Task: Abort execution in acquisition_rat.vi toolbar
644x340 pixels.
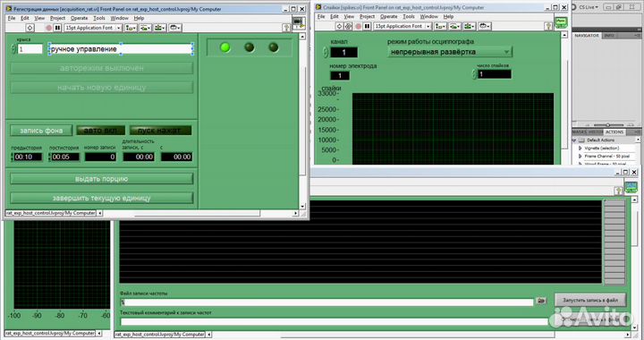Action: click(49, 28)
